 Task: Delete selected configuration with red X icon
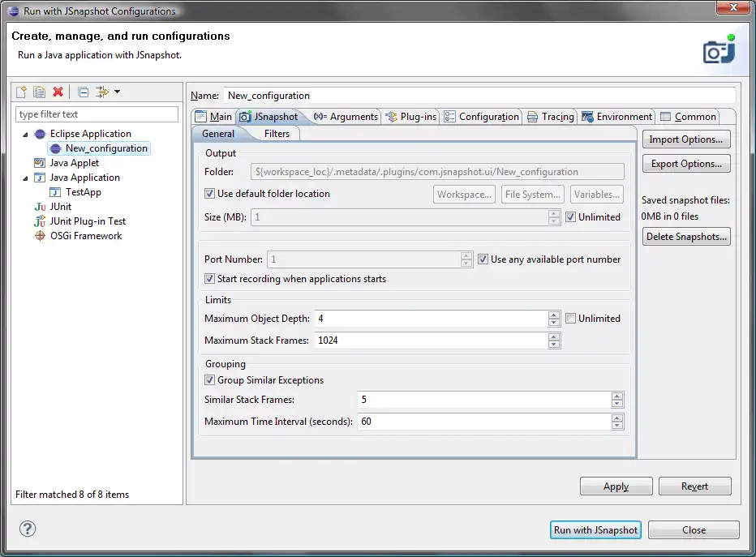click(x=58, y=92)
